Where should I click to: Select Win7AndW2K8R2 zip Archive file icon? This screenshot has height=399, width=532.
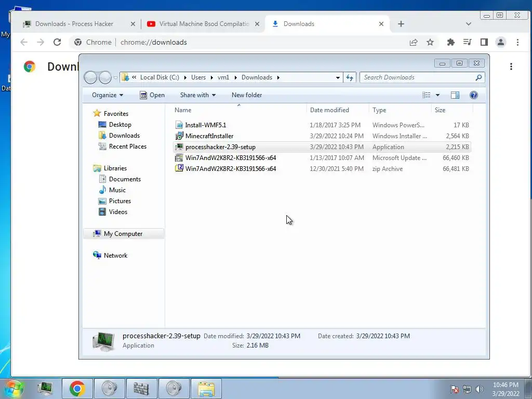179,168
